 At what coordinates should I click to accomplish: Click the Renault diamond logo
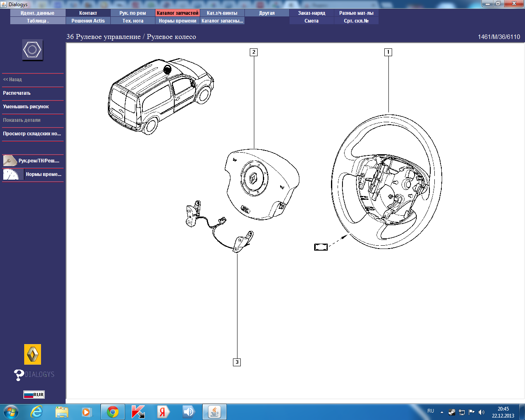(x=32, y=354)
